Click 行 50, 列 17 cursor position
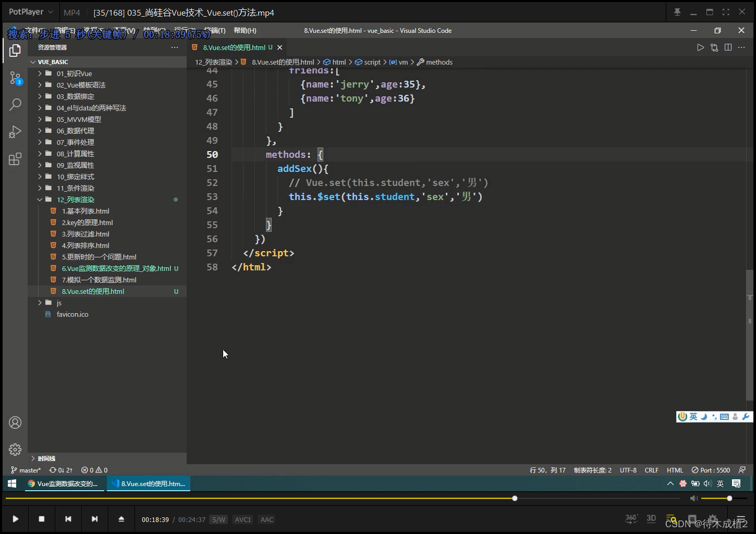Screen dimensions: 756x534 point(547,470)
